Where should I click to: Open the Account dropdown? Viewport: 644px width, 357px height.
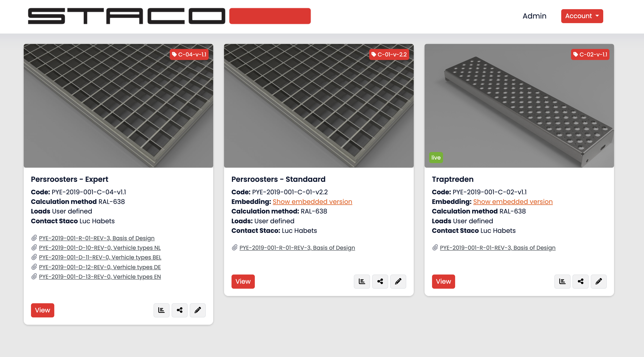(582, 16)
